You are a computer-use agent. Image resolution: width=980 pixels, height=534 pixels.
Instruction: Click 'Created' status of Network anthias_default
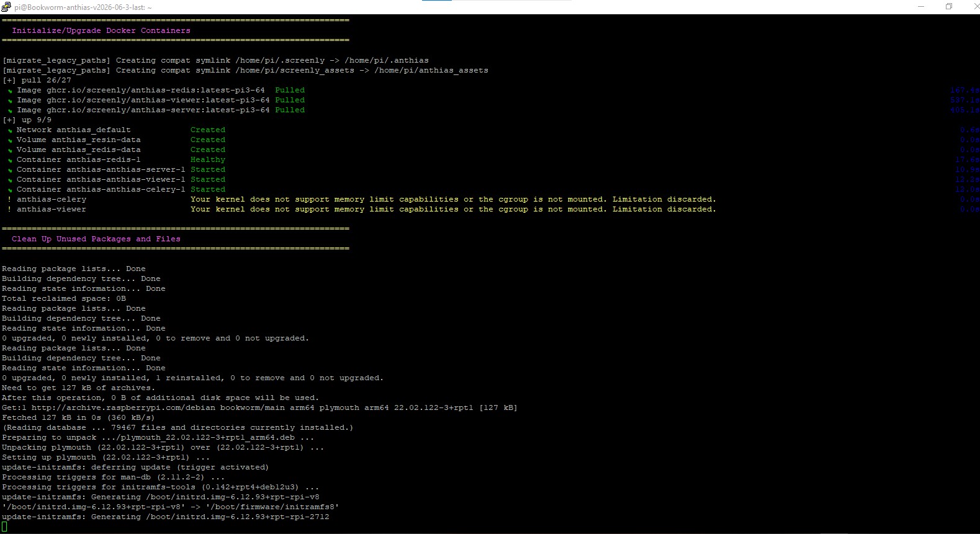pos(208,130)
